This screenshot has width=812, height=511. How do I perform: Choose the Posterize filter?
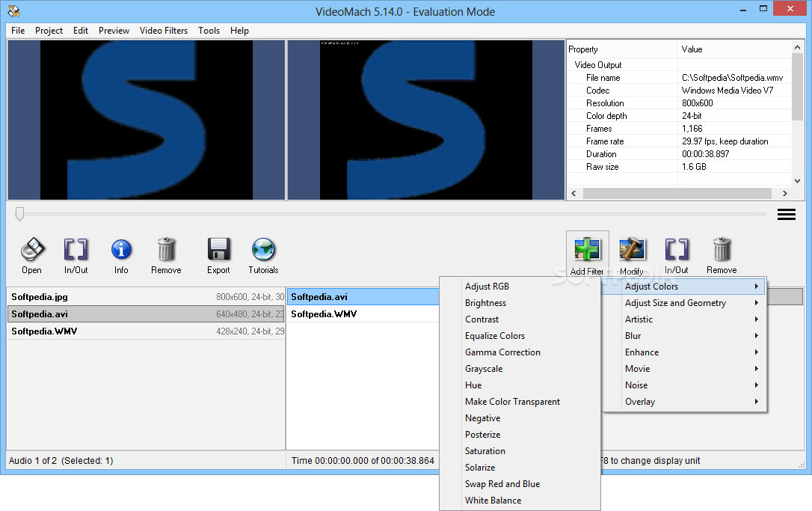520,435
